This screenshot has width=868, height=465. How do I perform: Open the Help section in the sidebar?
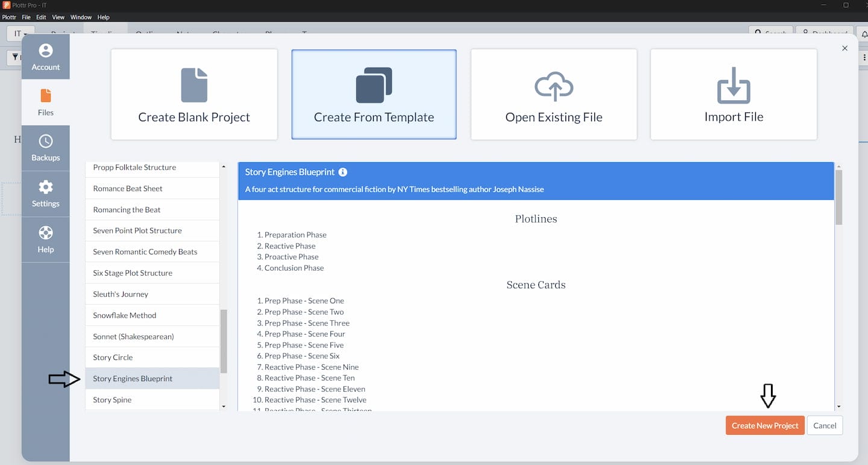coord(45,239)
